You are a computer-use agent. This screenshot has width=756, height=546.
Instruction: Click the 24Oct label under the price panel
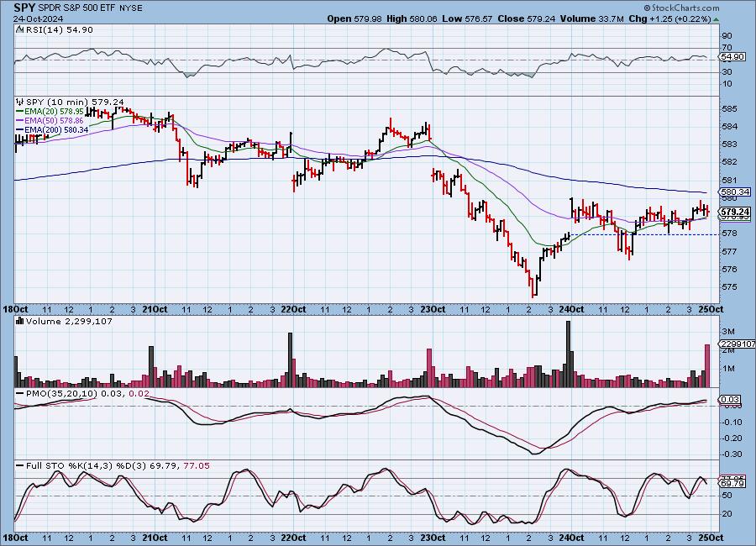(571, 310)
